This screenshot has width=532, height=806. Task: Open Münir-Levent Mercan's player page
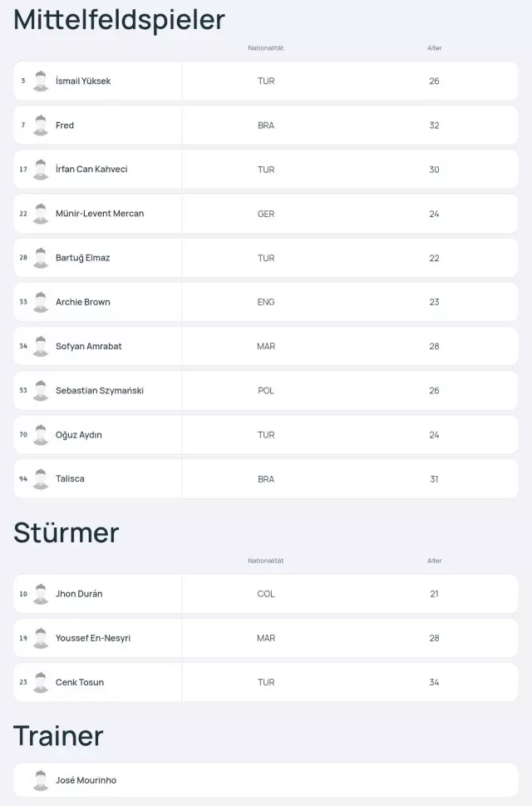tap(100, 214)
